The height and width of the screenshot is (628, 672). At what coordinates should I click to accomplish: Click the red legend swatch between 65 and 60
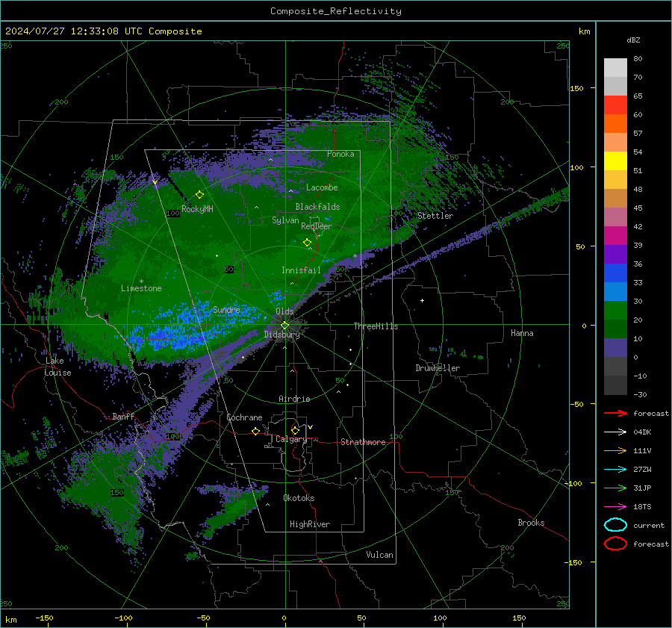point(615,105)
